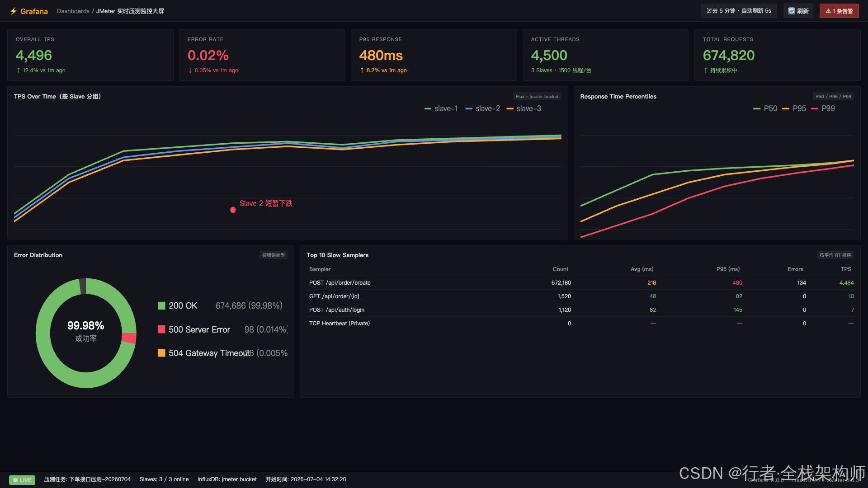Toggle slave-3 series in TPS legend
This screenshot has height=488, width=868.
[x=524, y=108]
